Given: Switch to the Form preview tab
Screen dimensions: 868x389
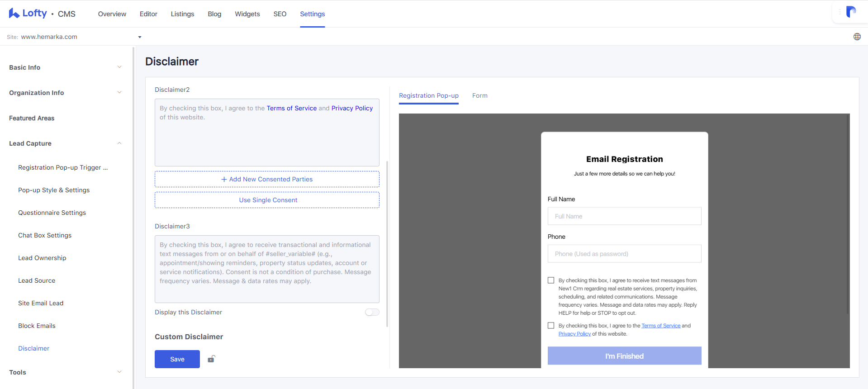Looking at the screenshot, I should point(480,95).
